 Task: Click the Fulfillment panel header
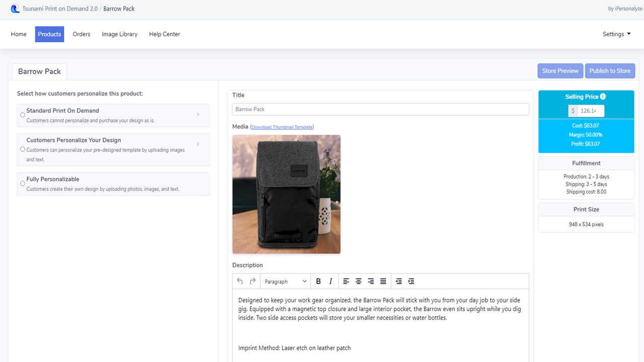coord(586,163)
